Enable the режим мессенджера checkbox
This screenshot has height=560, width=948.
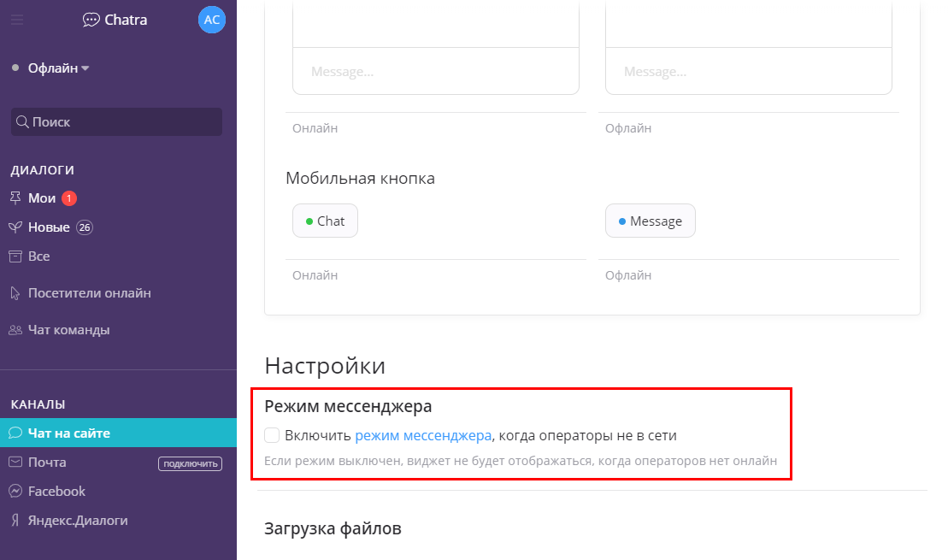pyautogui.click(x=272, y=435)
